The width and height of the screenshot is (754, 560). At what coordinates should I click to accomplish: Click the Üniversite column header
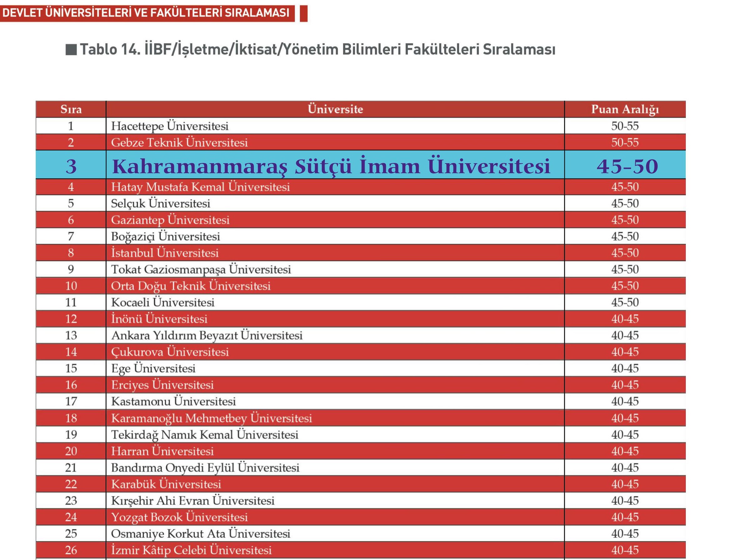(335, 109)
